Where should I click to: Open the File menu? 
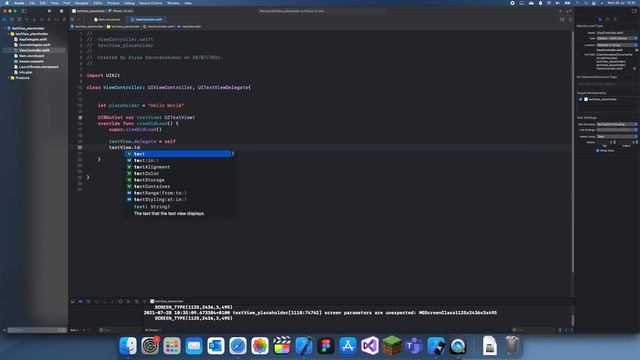[32, 3]
